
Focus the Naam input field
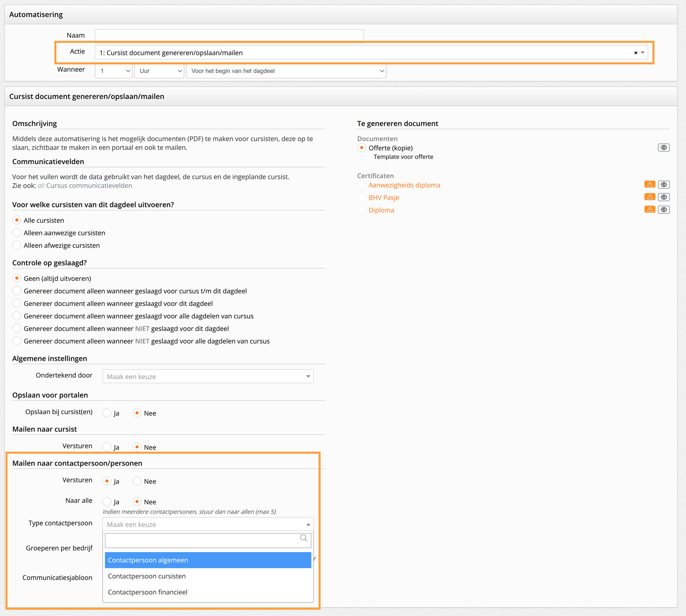(x=229, y=35)
